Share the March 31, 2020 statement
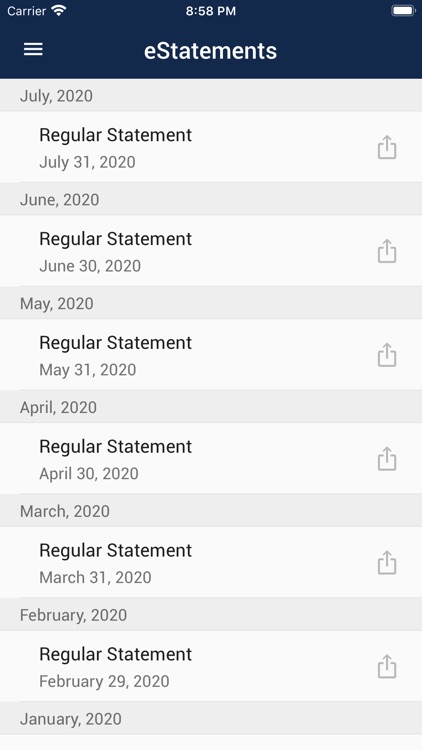 click(387, 562)
